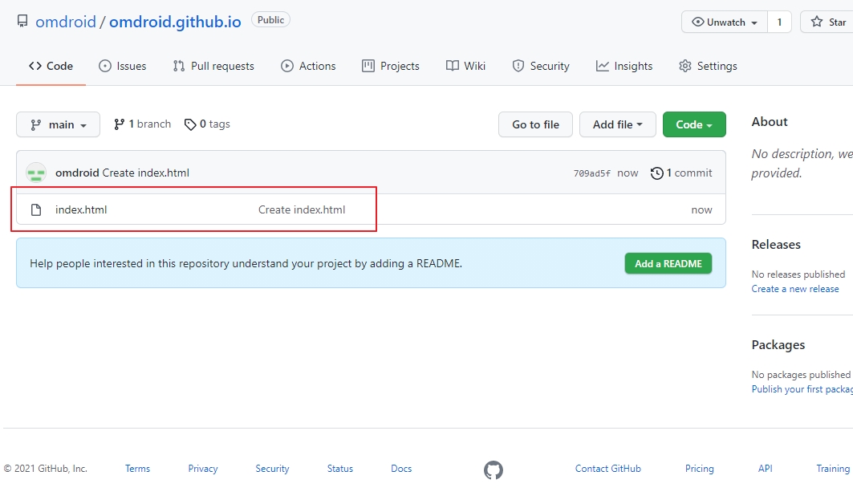The width and height of the screenshot is (853, 504).
Task: Expand the Add file dropdown
Action: pyautogui.click(x=617, y=124)
